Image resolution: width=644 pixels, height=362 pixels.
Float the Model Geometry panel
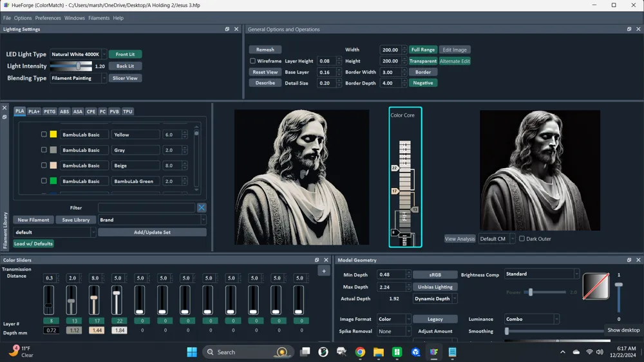(629, 260)
